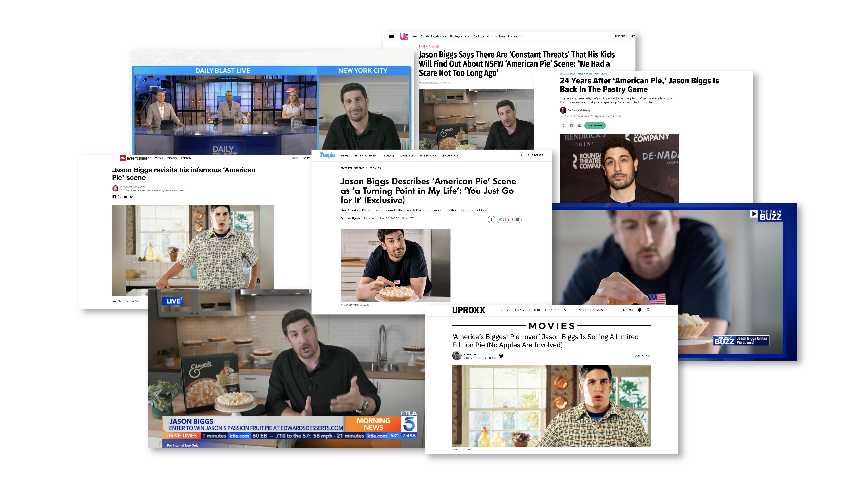Open Television in CNN nav
Screen dimensions: 868x488
tap(172, 158)
